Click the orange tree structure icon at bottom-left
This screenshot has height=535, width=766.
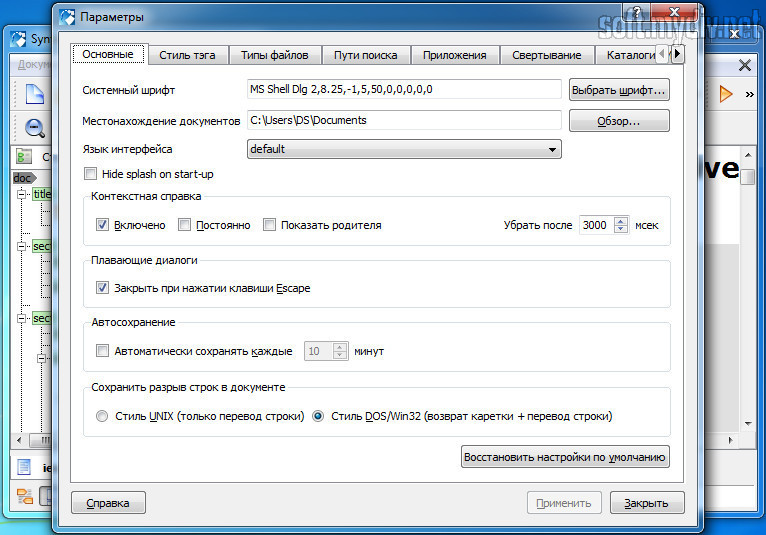(25, 495)
